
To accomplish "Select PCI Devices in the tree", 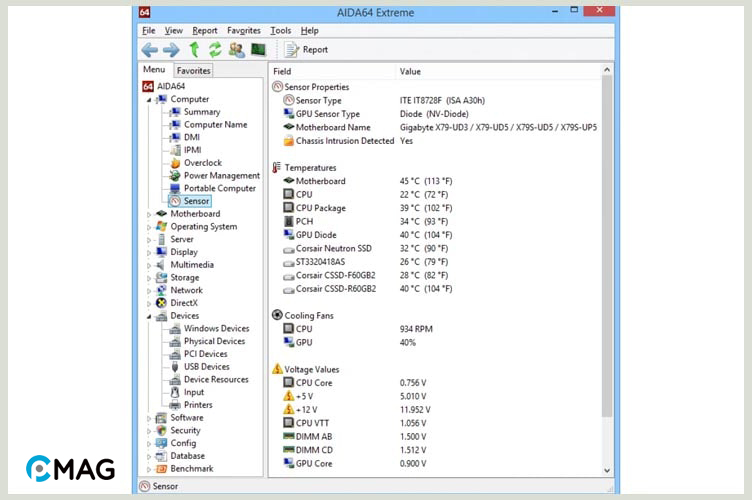I will click(x=205, y=354).
